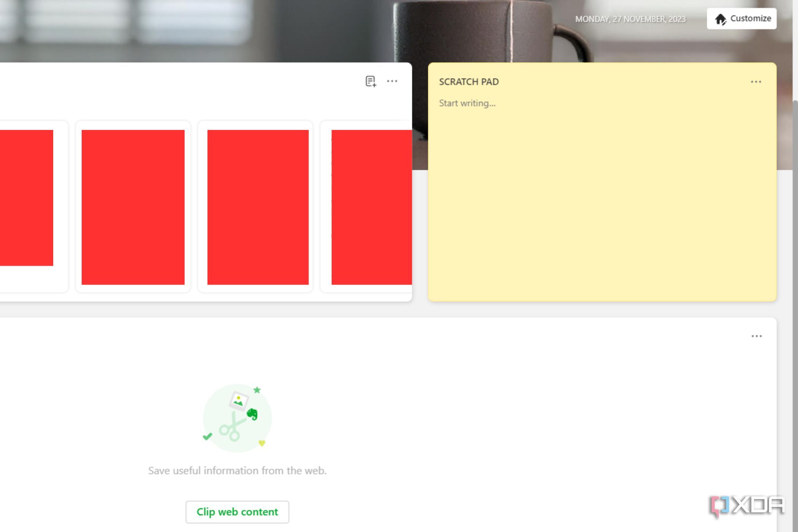Expand the bottom widget three-dot dropdown
Image resolution: width=798 pixels, height=532 pixels.
[x=756, y=336]
